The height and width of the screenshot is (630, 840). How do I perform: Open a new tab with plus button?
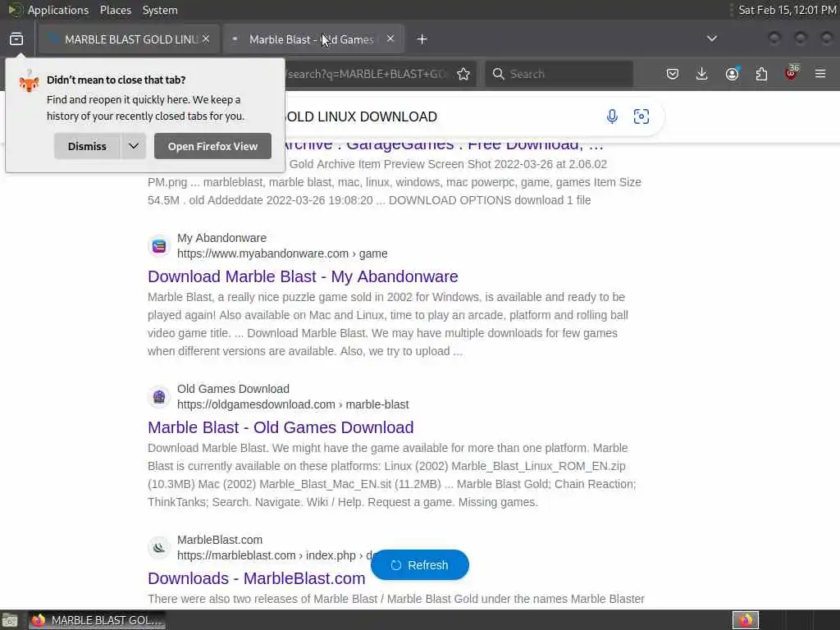point(422,39)
